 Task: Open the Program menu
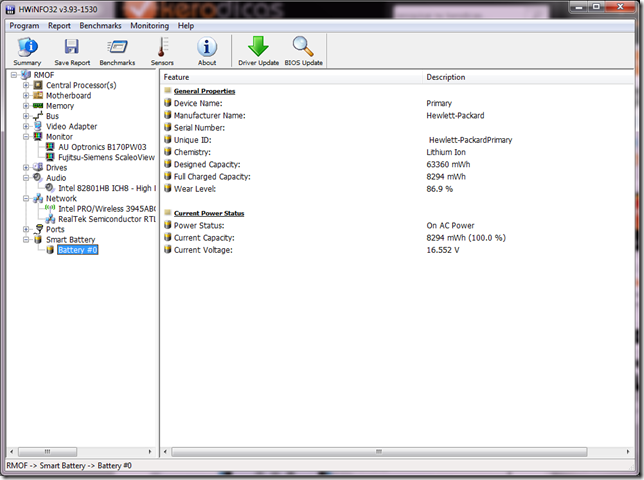pos(24,25)
